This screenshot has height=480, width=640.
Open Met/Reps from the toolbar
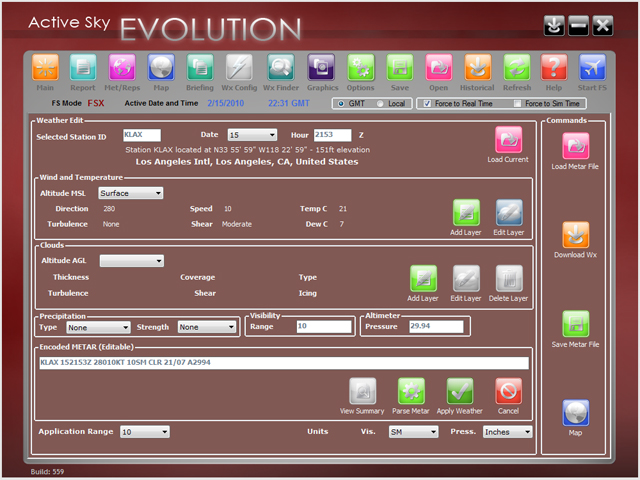122,67
